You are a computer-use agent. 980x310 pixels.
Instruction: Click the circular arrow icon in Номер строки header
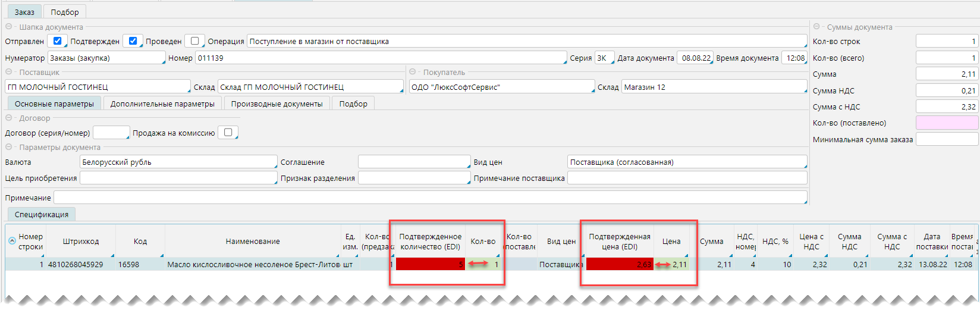12,241
